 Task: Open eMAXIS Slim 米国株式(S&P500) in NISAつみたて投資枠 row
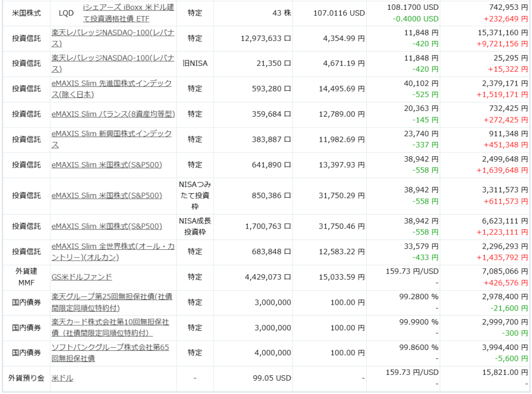[107, 196]
